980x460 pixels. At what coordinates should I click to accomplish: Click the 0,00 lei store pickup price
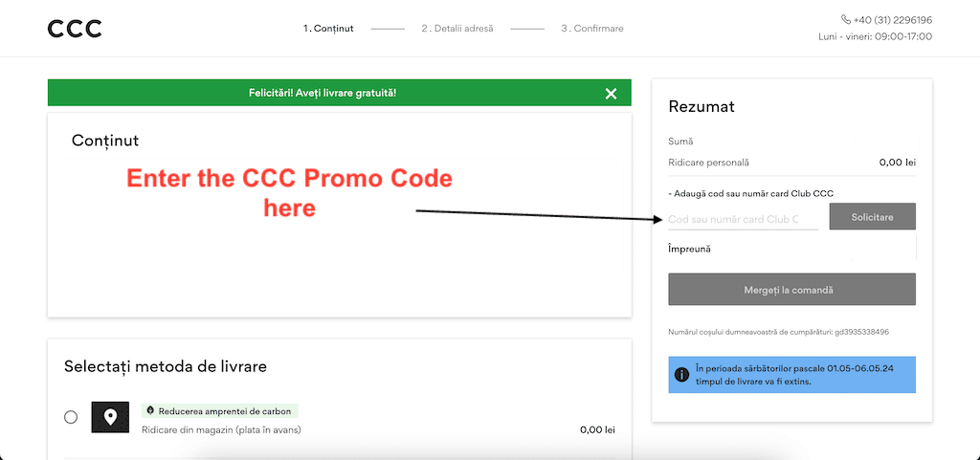[x=597, y=429]
